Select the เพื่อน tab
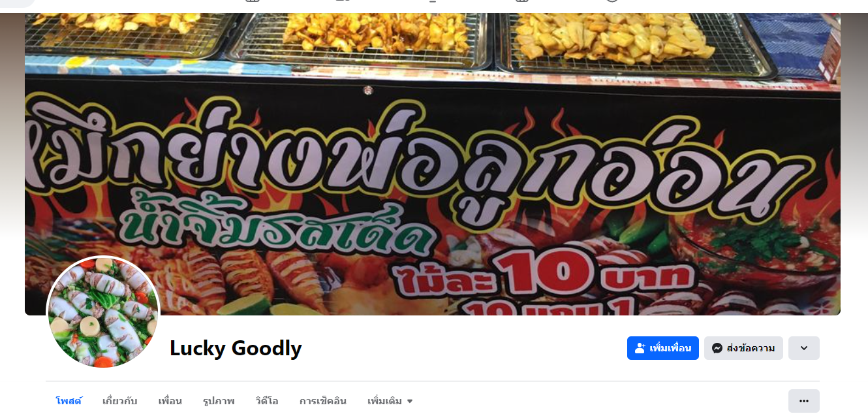Screen dimensions: 868x416 170,401
